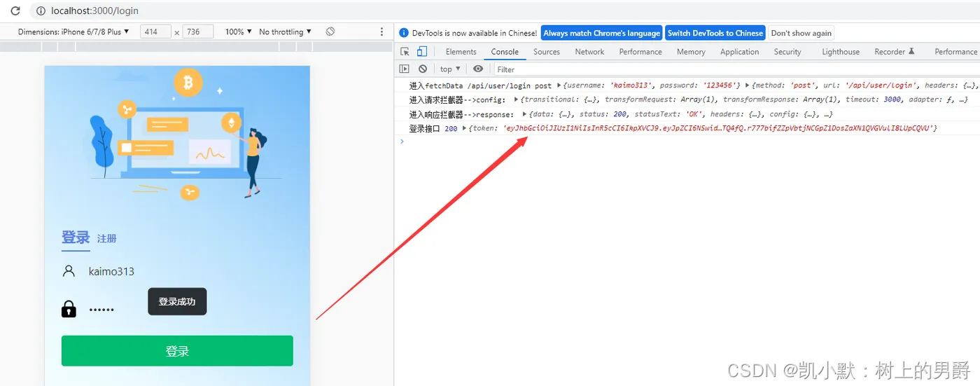Open device toolbar more options menu
Viewport: 980px width, 386px height.
pos(381,32)
